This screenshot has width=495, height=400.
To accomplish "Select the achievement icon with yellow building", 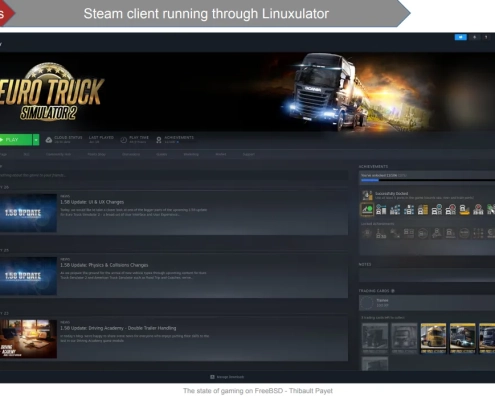I will (x=423, y=210).
